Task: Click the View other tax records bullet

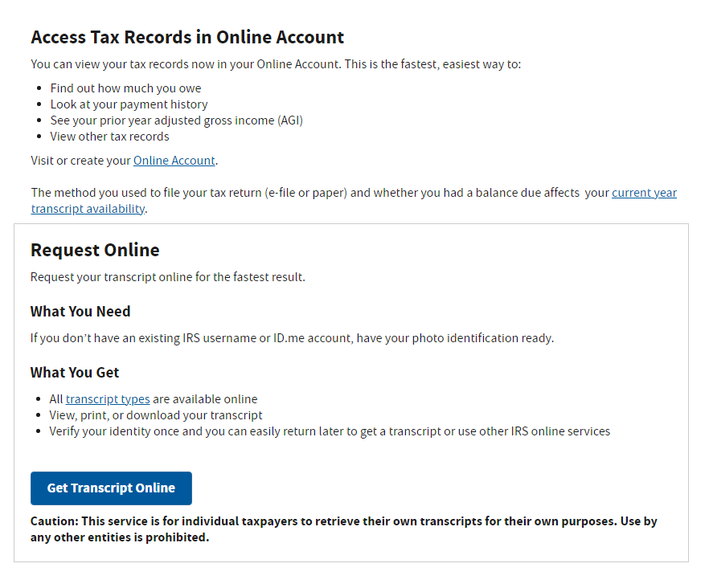Action: [109, 137]
